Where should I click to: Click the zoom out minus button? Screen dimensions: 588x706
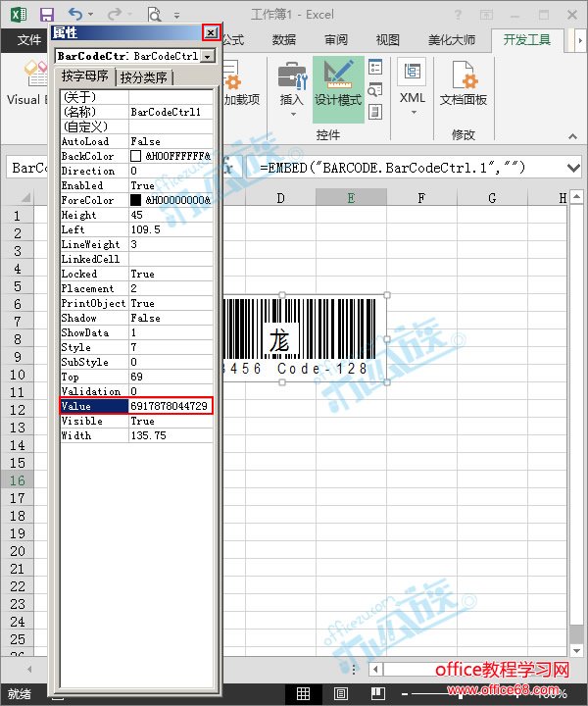(405, 694)
